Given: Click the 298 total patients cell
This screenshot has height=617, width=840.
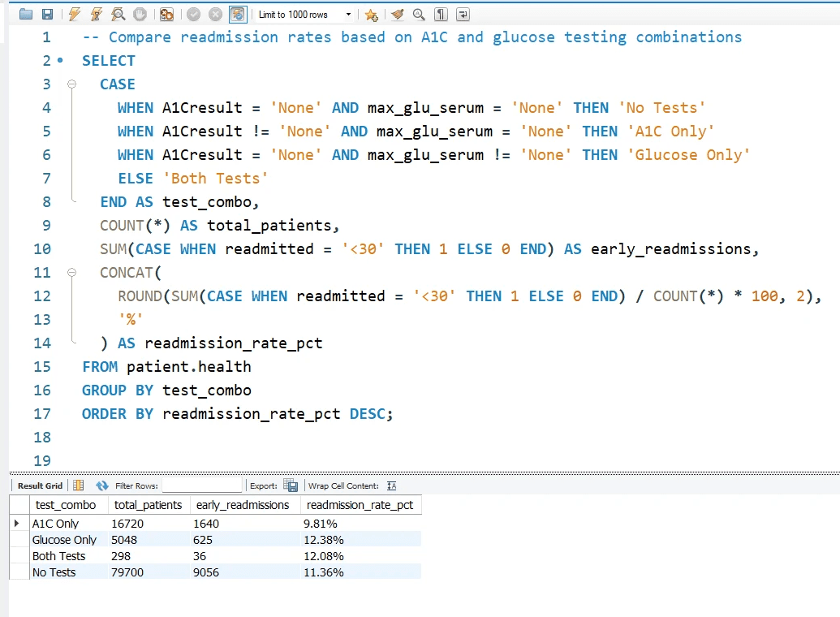Looking at the screenshot, I should tap(149, 556).
